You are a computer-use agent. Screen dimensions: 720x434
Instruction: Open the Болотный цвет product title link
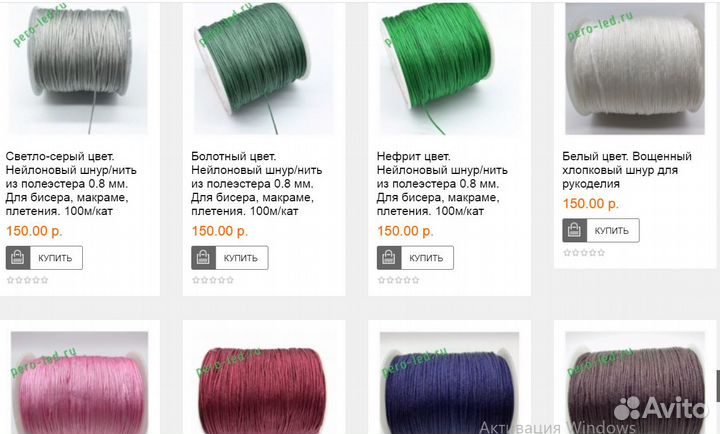click(x=257, y=184)
